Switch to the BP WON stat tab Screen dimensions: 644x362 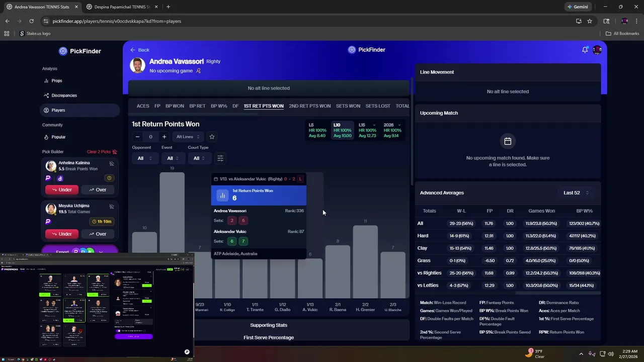pyautogui.click(x=175, y=106)
